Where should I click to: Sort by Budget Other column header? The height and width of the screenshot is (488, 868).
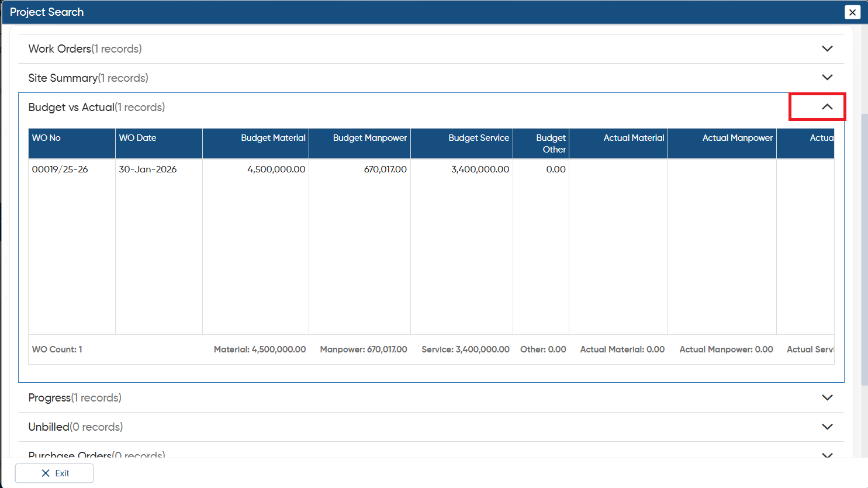point(541,144)
